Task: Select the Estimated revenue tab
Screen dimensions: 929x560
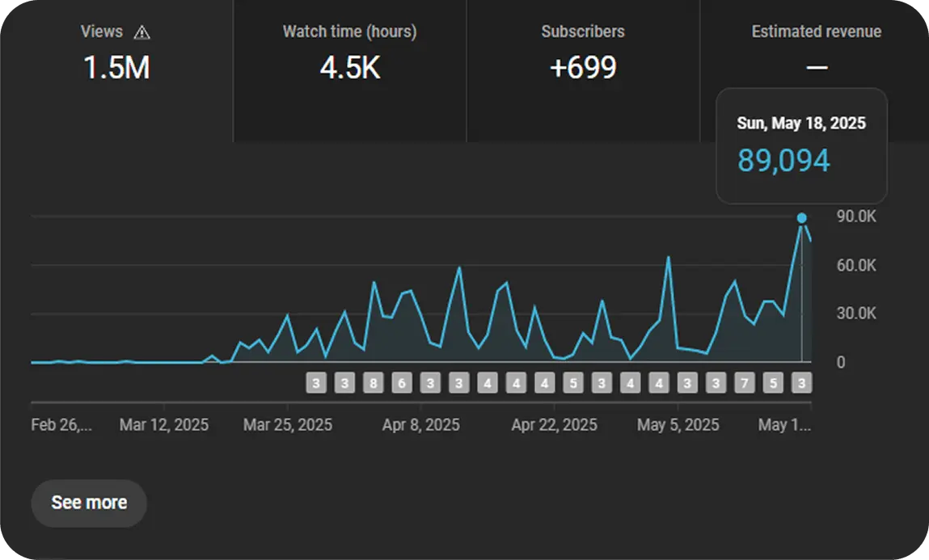Action: 815,71
